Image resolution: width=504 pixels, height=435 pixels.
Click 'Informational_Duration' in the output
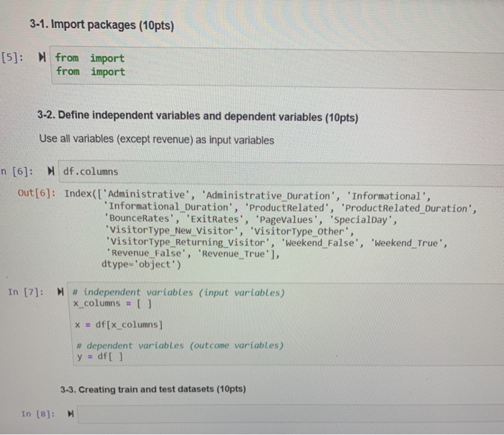click(x=168, y=207)
